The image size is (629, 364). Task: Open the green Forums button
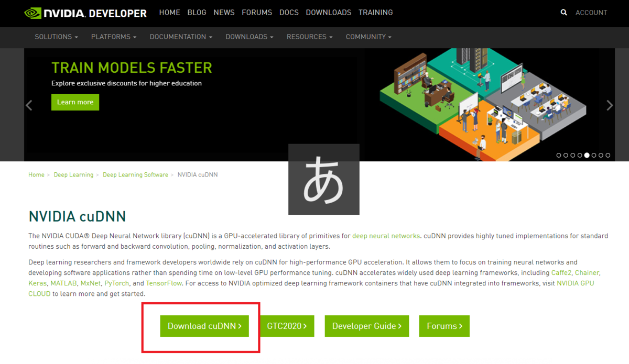[444, 326]
